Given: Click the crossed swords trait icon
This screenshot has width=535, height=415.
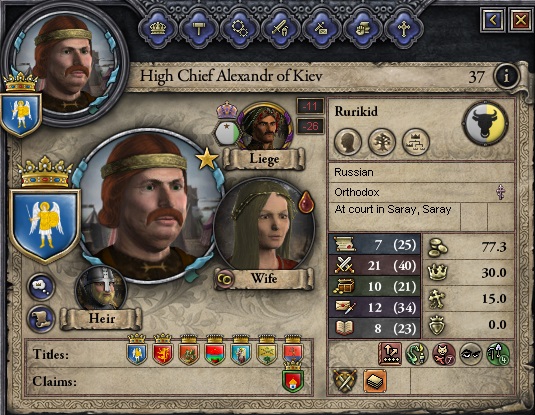Looking at the screenshot, I should click(x=345, y=381).
